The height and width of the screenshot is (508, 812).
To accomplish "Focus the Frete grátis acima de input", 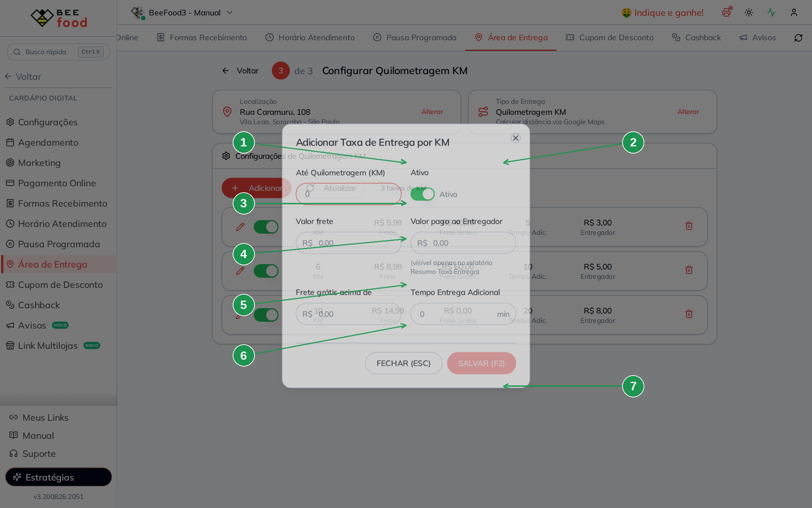I will point(348,314).
